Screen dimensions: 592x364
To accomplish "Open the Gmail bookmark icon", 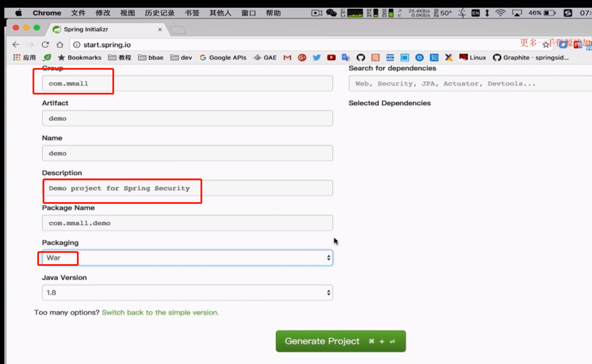I will point(287,57).
